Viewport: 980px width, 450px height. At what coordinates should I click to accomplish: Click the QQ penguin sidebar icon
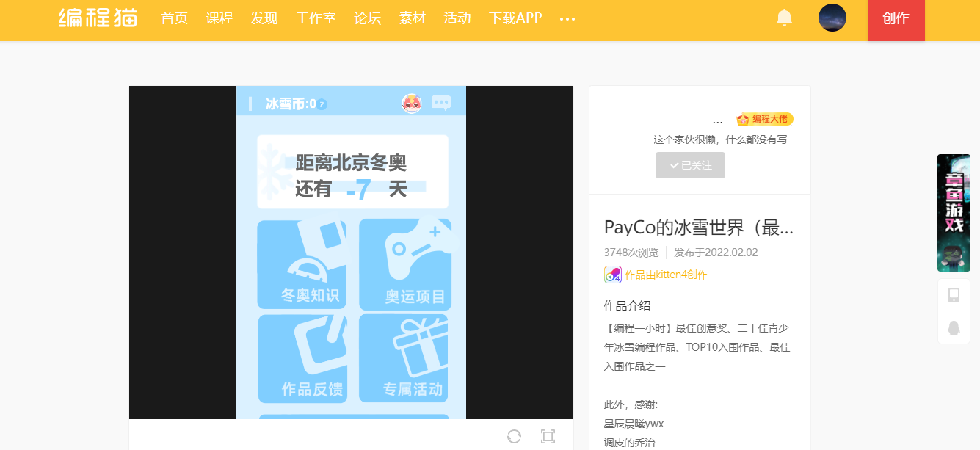pyautogui.click(x=954, y=327)
